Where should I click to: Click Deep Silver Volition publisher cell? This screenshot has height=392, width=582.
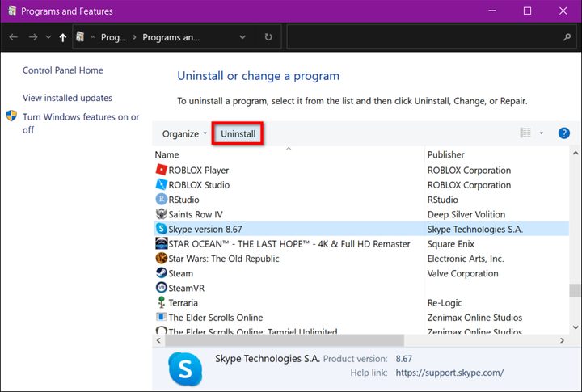coord(466,214)
